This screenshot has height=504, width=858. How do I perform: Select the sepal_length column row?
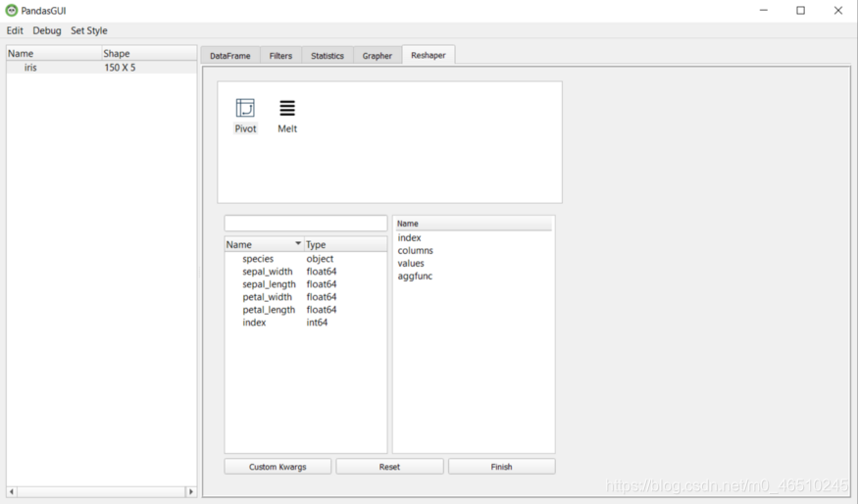[x=305, y=284]
